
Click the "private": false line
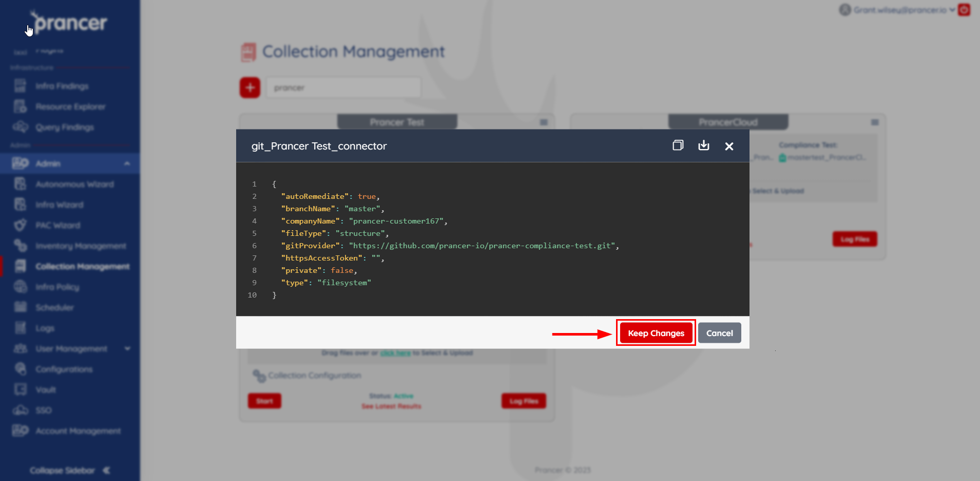click(319, 270)
